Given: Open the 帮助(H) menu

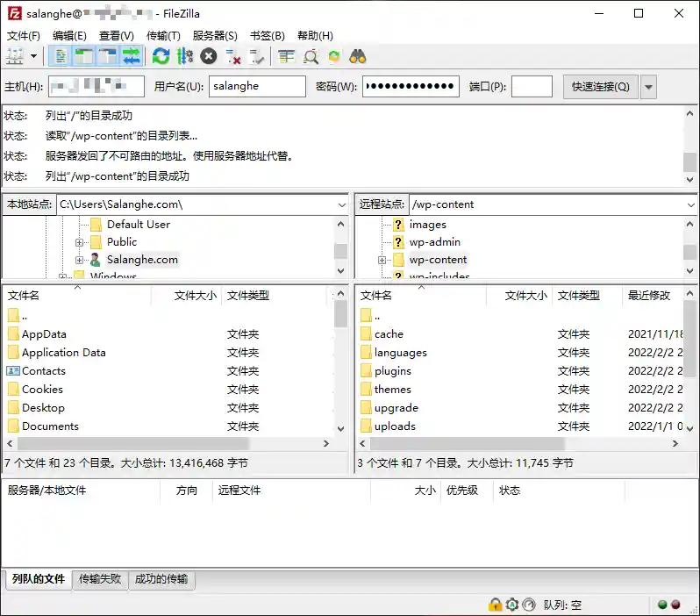Looking at the screenshot, I should click(x=315, y=36).
